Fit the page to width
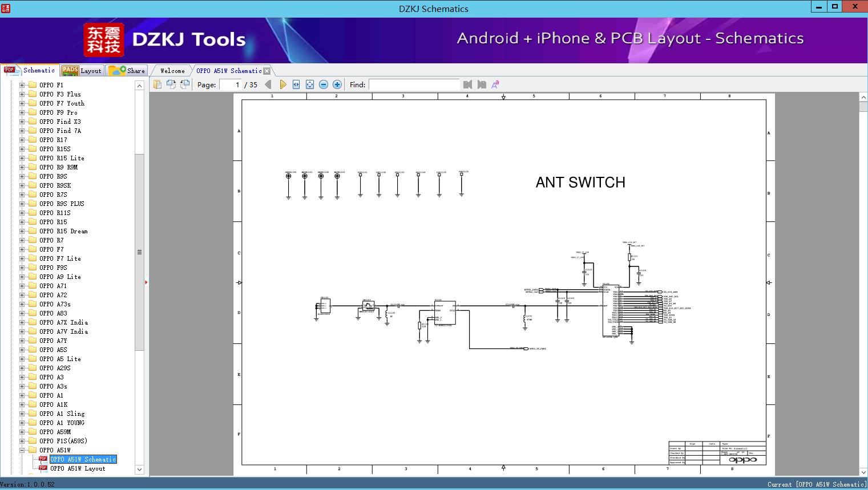Image resolution: width=868 pixels, height=490 pixels. (x=296, y=84)
